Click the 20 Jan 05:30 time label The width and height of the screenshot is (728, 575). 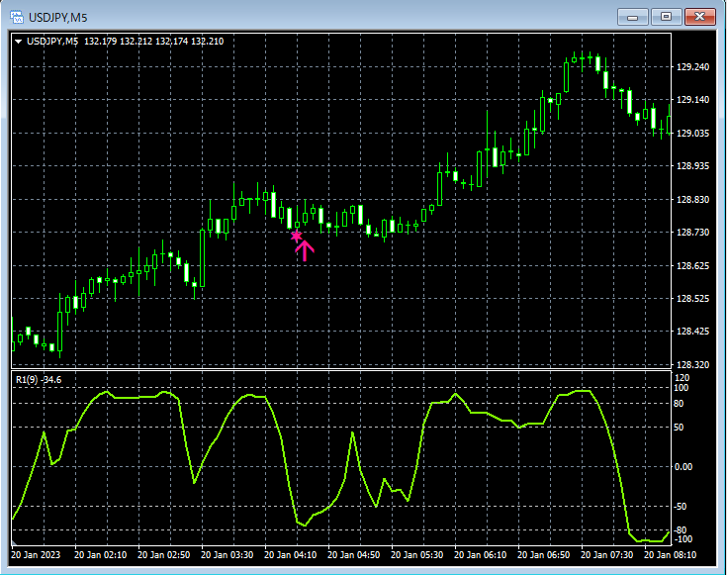(x=417, y=554)
